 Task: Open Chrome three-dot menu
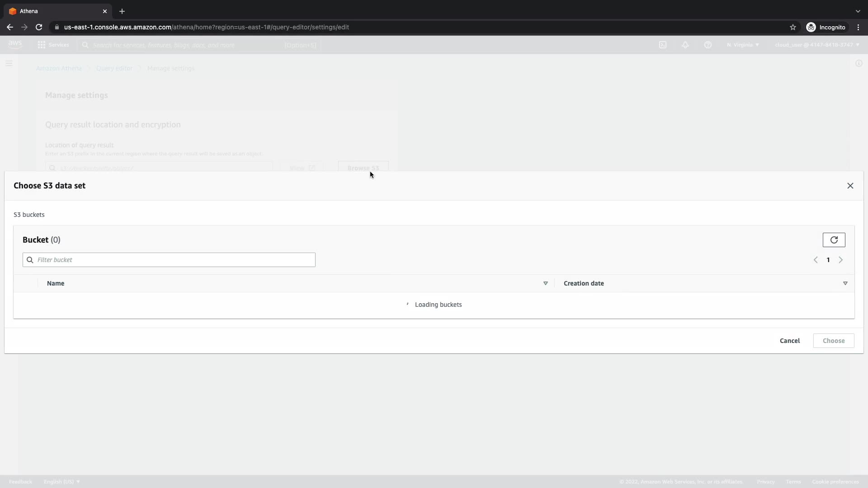(x=858, y=27)
